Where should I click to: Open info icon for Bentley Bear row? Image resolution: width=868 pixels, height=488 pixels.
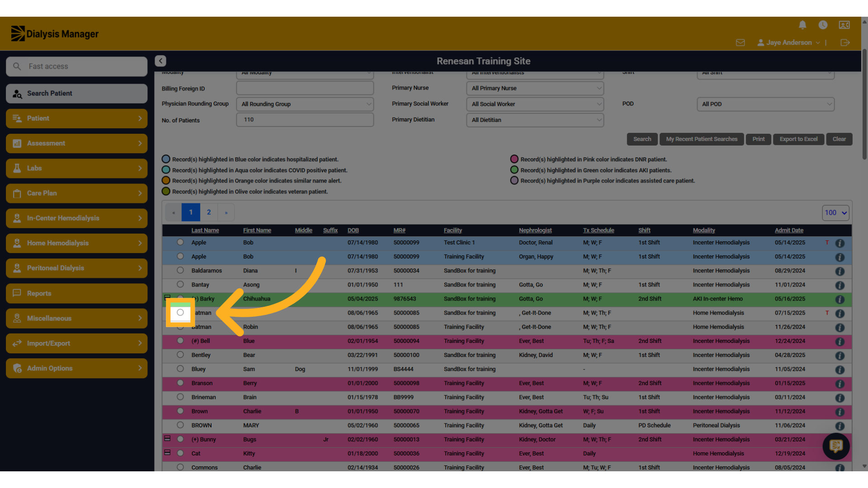(840, 356)
